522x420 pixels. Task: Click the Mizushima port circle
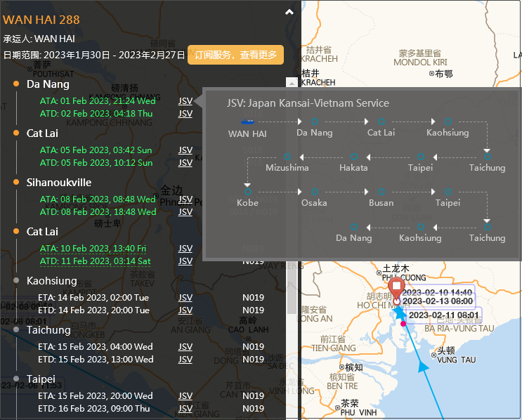287,157
